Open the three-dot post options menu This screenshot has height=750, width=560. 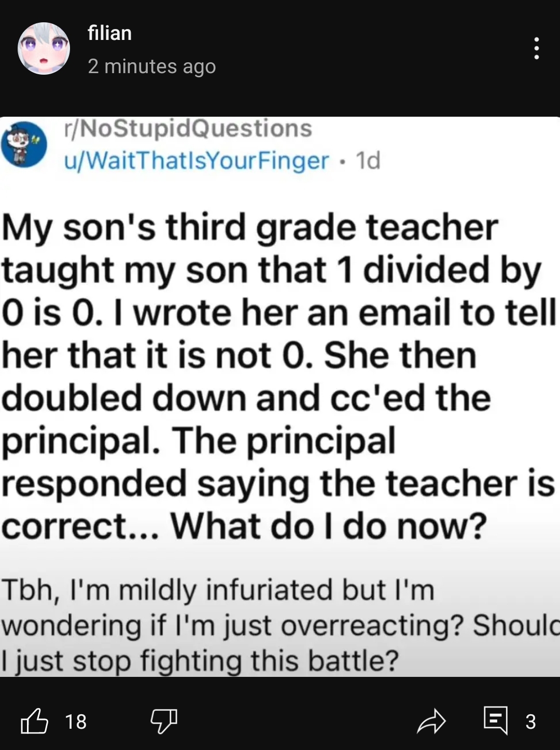537,48
